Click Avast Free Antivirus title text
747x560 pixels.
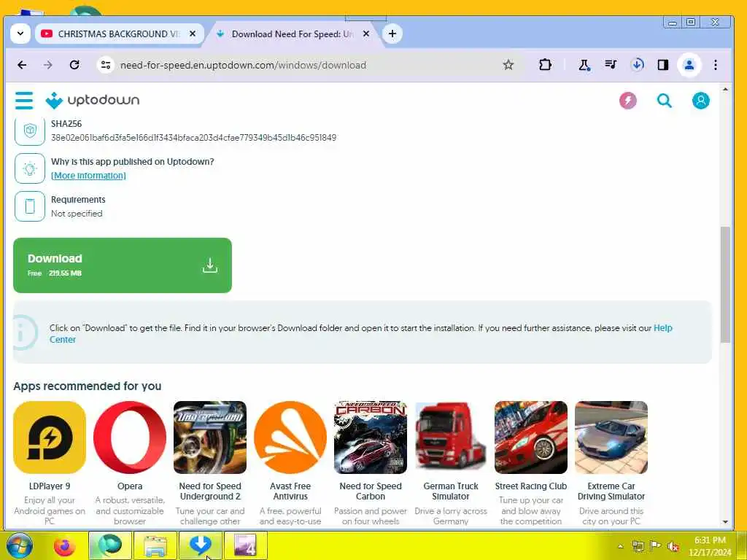290,491
